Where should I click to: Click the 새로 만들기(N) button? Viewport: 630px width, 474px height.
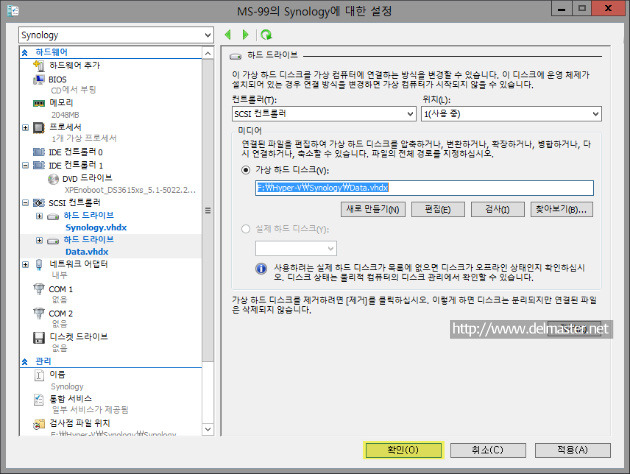tap(373, 209)
